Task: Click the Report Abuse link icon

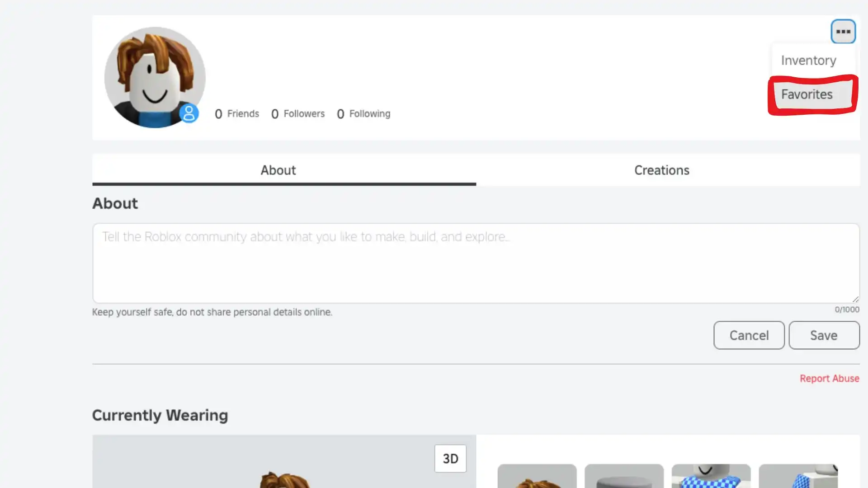Action: pyautogui.click(x=830, y=378)
